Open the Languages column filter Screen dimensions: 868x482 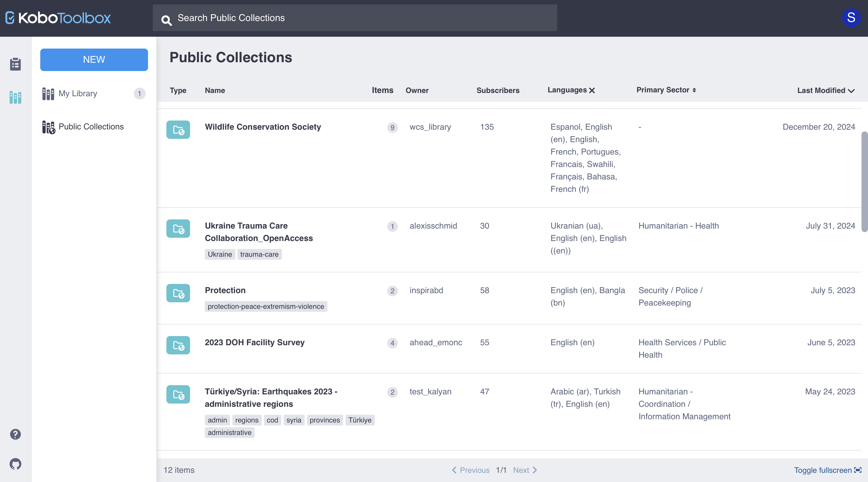coord(567,90)
